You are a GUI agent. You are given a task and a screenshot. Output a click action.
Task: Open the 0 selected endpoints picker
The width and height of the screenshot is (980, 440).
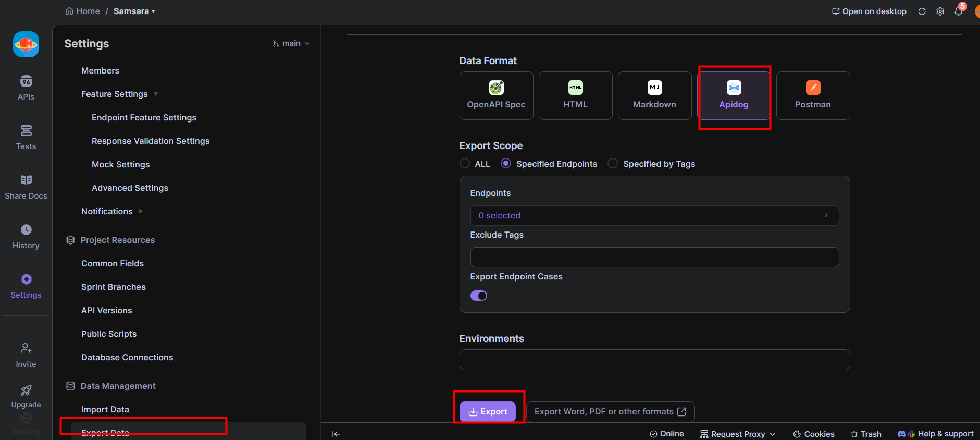654,215
